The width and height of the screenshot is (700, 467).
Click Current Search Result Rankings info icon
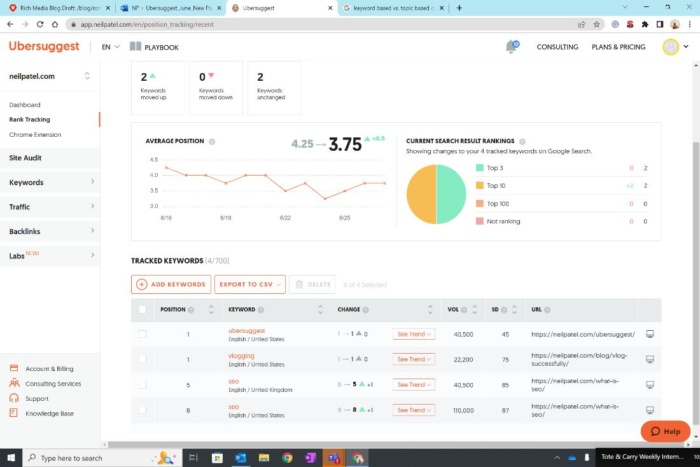522,141
